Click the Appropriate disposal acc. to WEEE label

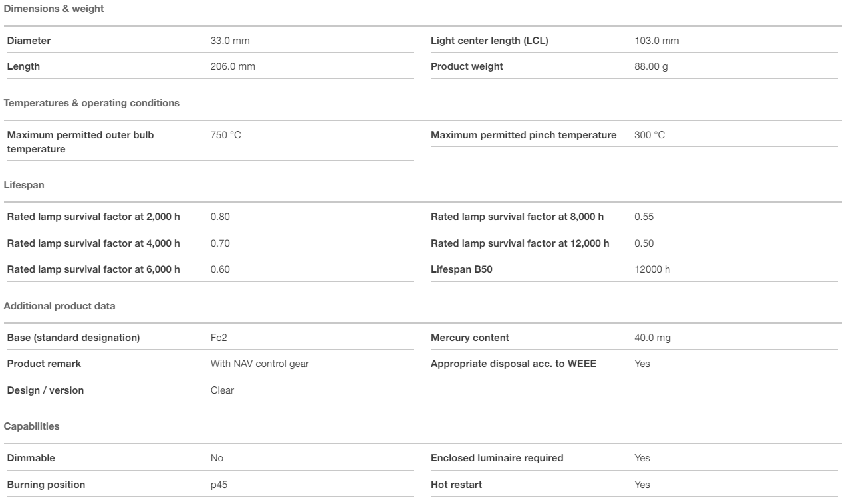click(x=509, y=364)
